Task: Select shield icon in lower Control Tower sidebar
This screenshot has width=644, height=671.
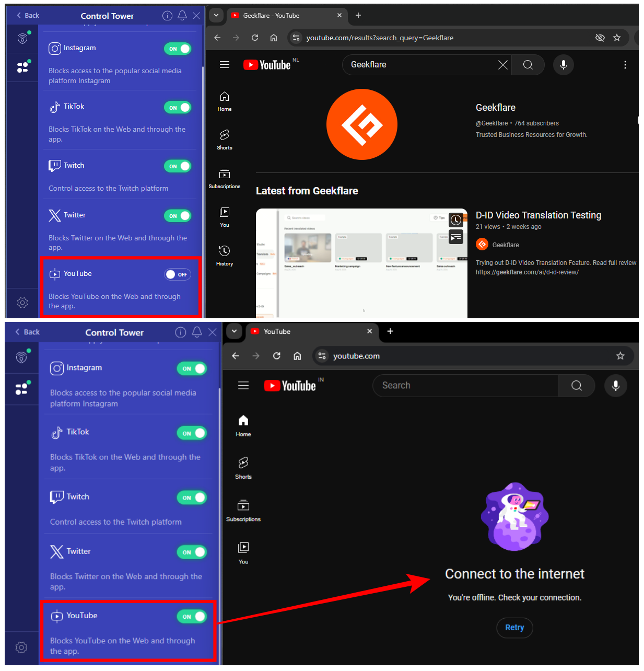Action: (x=21, y=357)
